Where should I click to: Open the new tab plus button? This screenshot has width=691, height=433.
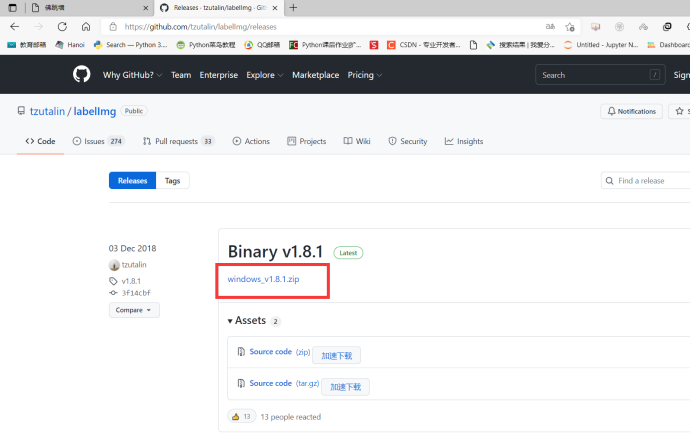pos(293,7)
